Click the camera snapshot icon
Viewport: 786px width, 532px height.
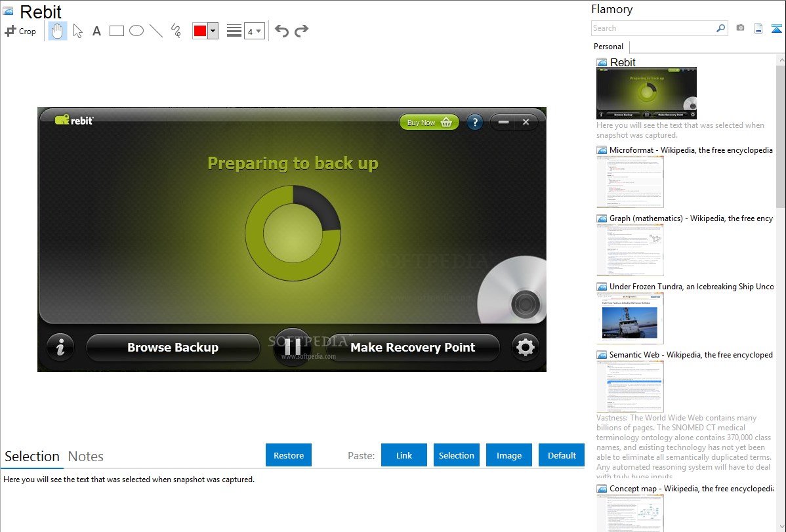[740, 28]
